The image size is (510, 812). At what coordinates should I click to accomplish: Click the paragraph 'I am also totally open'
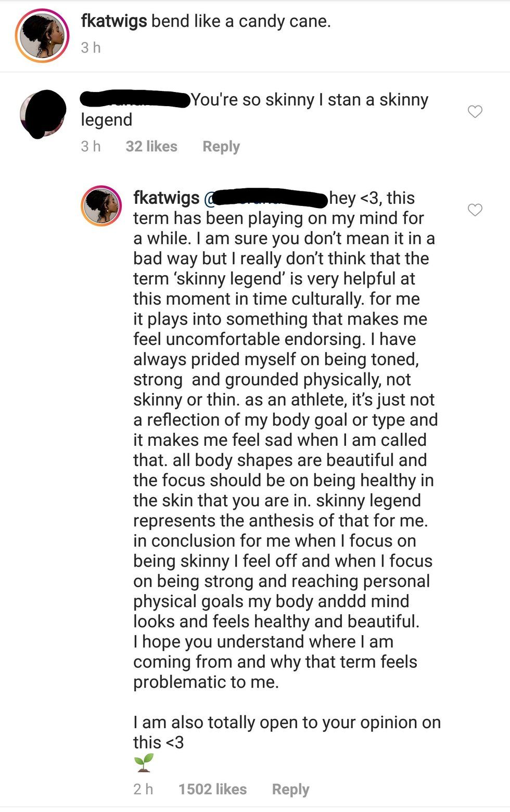coord(287,732)
